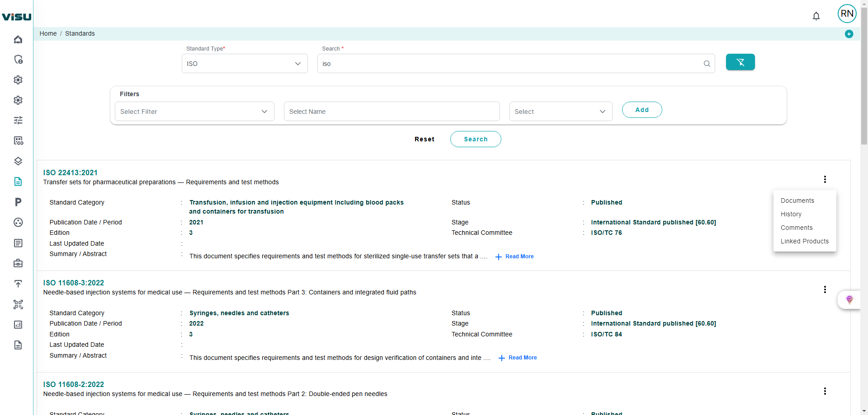The height and width of the screenshot is (415, 868).
Task: Select Linked Products in context menu
Action: click(x=804, y=241)
